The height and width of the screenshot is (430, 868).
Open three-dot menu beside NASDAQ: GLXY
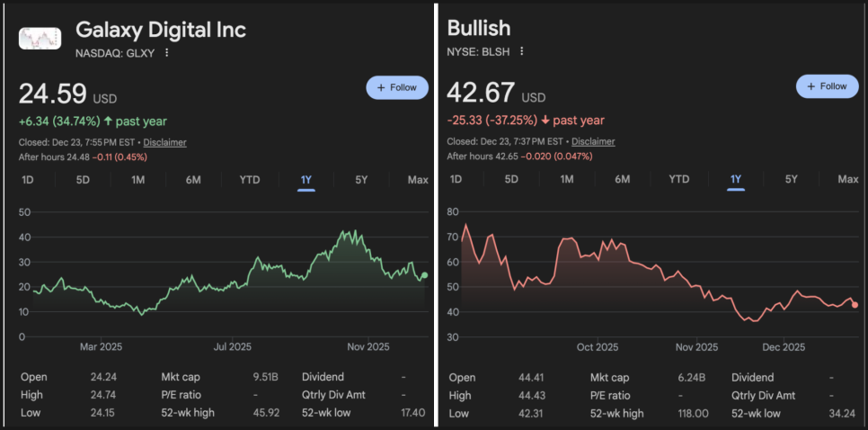[167, 53]
